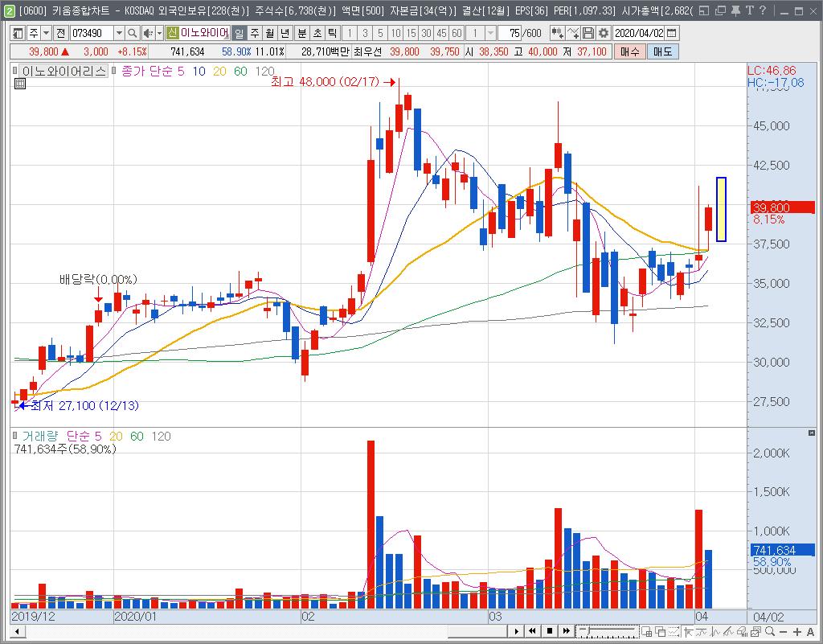The image size is (823, 644).
Task: Toggle the 전 button beside the code field
Action: tap(61, 33)
